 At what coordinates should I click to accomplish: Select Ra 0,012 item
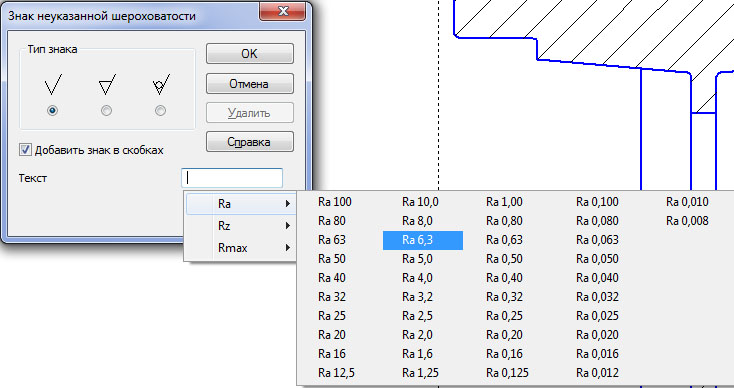point(597,373)
